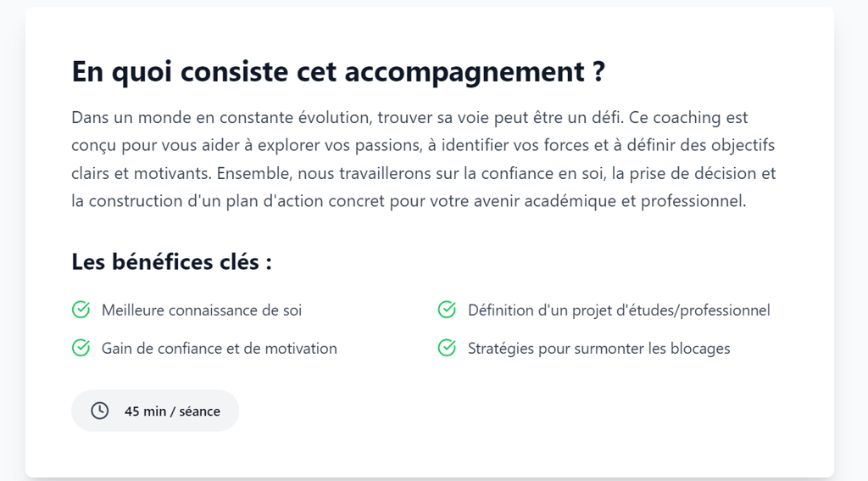Click "Définition d'un projet d'études/professionnel" benefit text

click(x=619, y=310)
